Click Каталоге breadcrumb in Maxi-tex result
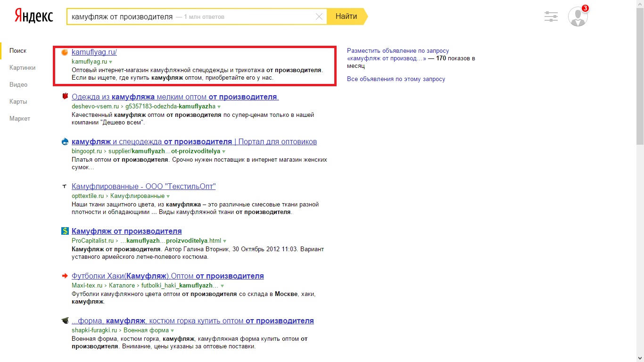 [x=122, y=286]
